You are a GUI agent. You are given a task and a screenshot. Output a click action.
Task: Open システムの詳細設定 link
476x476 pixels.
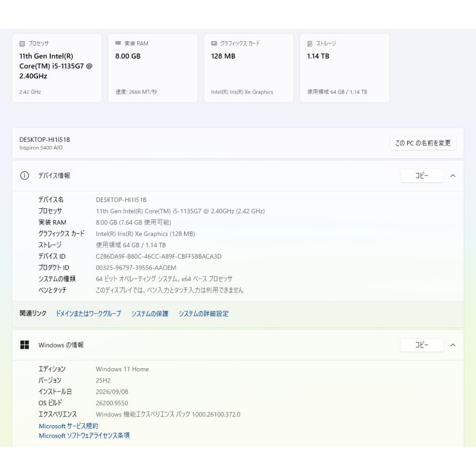[x=204, y=314]
